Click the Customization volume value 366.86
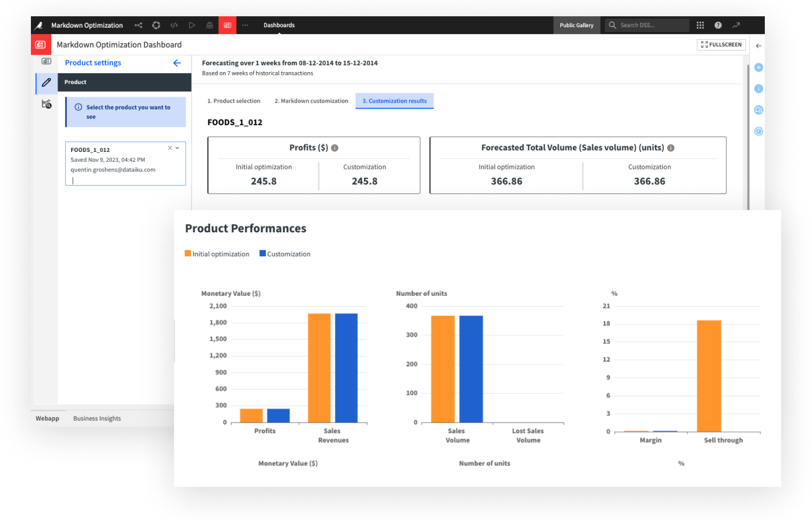The height and width of the screenshot is (521, 812). tap(649, 181)
